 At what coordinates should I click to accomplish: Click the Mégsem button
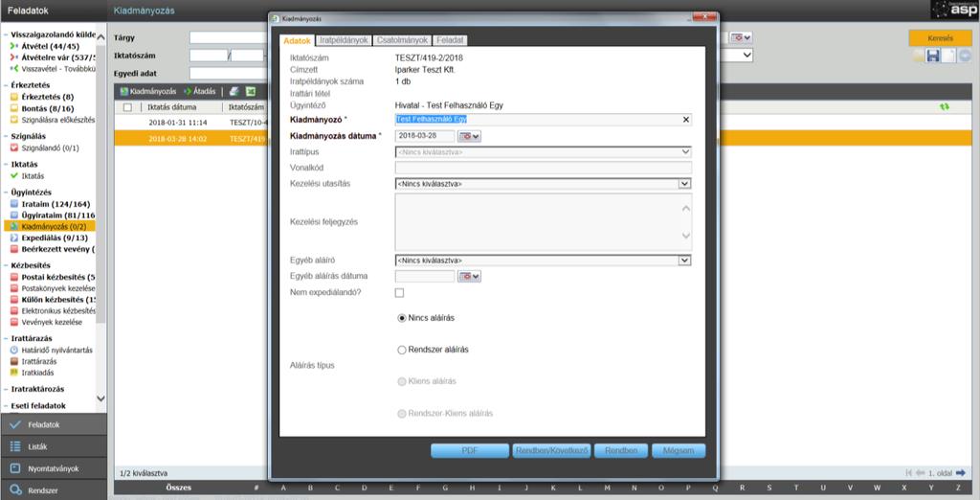pos(679,450)
